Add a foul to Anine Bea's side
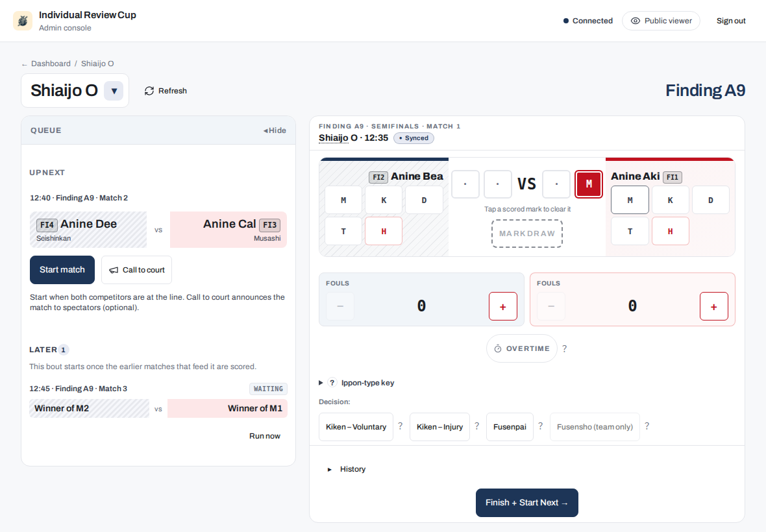This screenshot has height=532, width=766. pos(503,306)
